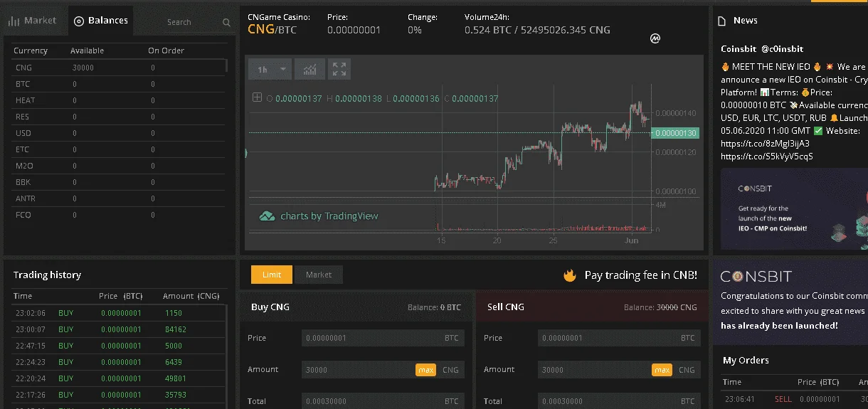Select the ANTR balance row

[118, 198]
